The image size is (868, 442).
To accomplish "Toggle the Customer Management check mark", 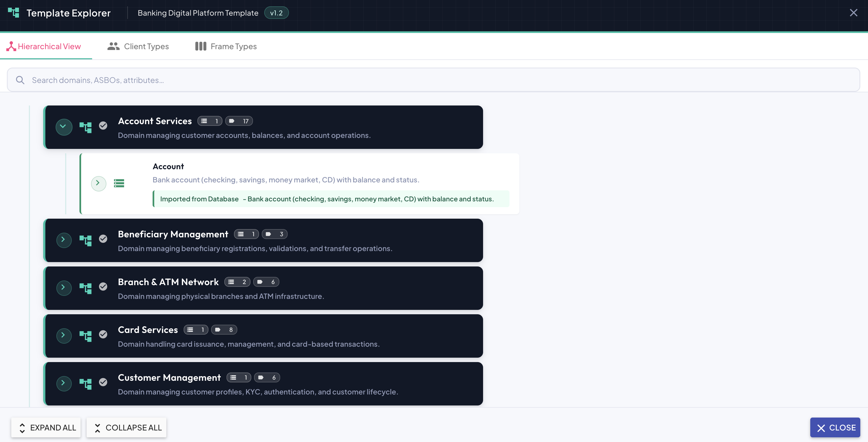I will click(103, 382).
